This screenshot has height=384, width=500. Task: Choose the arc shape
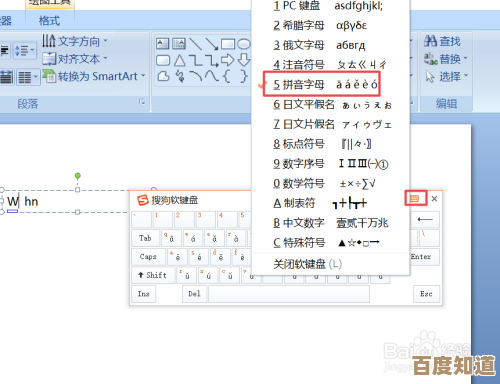pos(196,76)
